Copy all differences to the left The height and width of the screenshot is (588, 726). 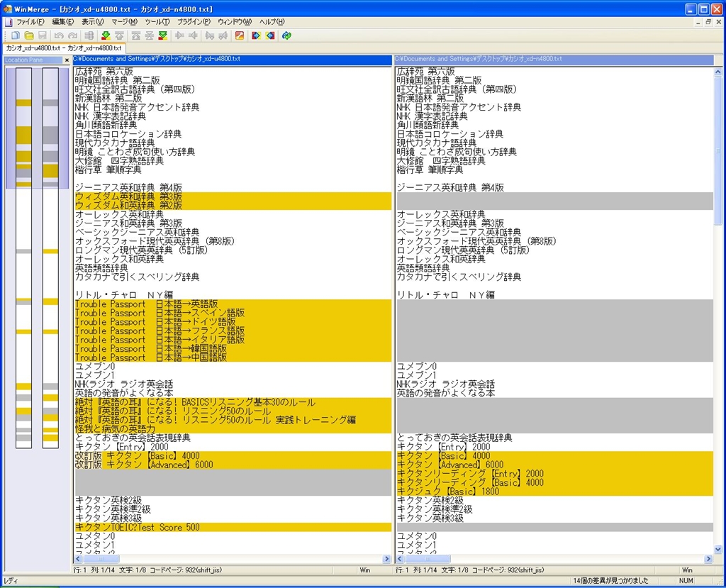click(270, 35)
